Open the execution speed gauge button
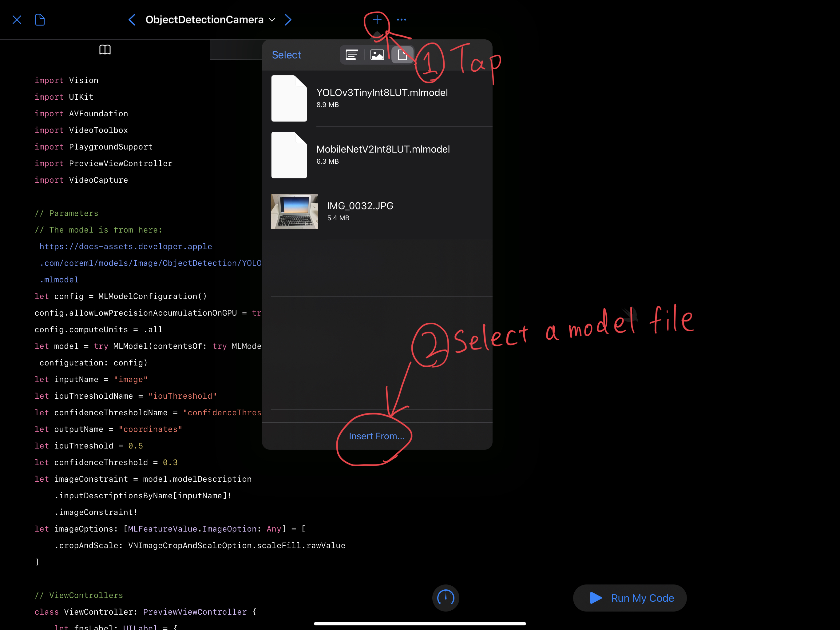This screenshot has height=630, width=840. [446, 598]
